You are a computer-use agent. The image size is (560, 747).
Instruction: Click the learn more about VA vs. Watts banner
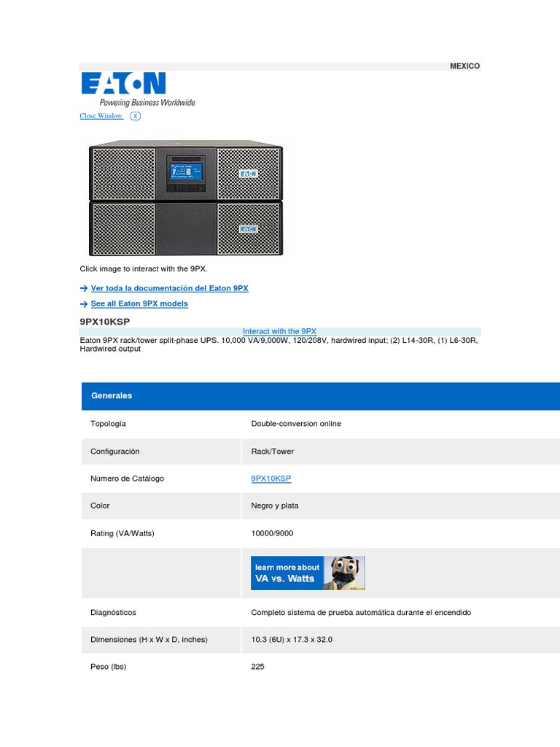[308, 573]
